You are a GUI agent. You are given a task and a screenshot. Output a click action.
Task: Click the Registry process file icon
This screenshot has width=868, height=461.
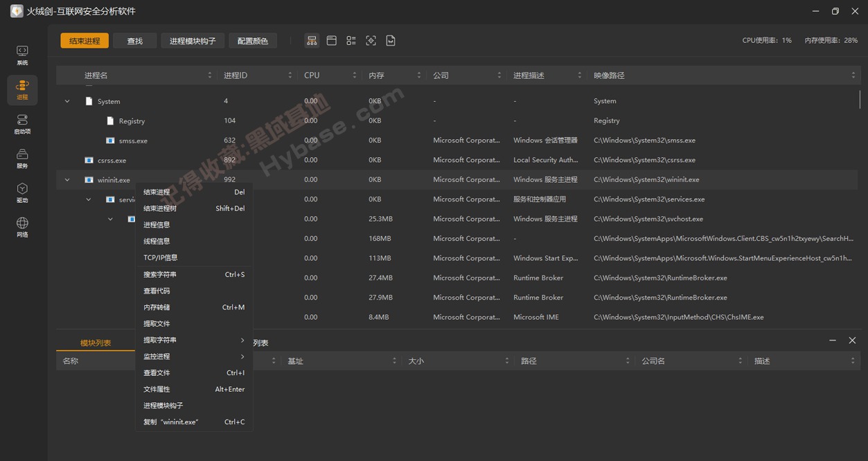[110, 120]
